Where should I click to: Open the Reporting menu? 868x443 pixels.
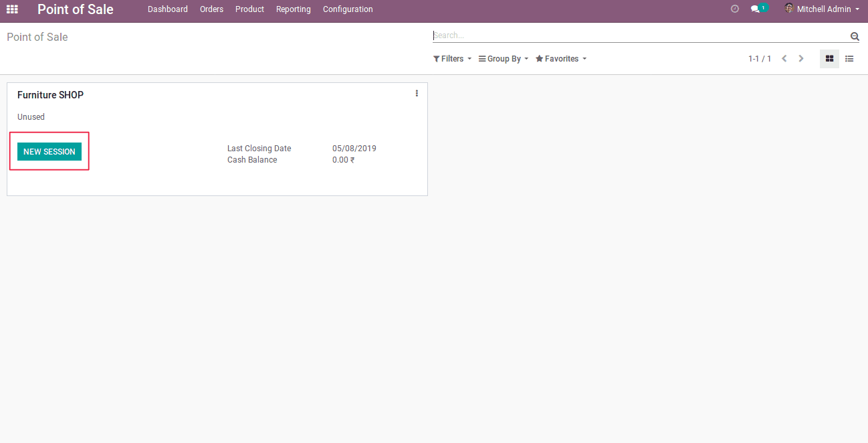coord(294,9)
